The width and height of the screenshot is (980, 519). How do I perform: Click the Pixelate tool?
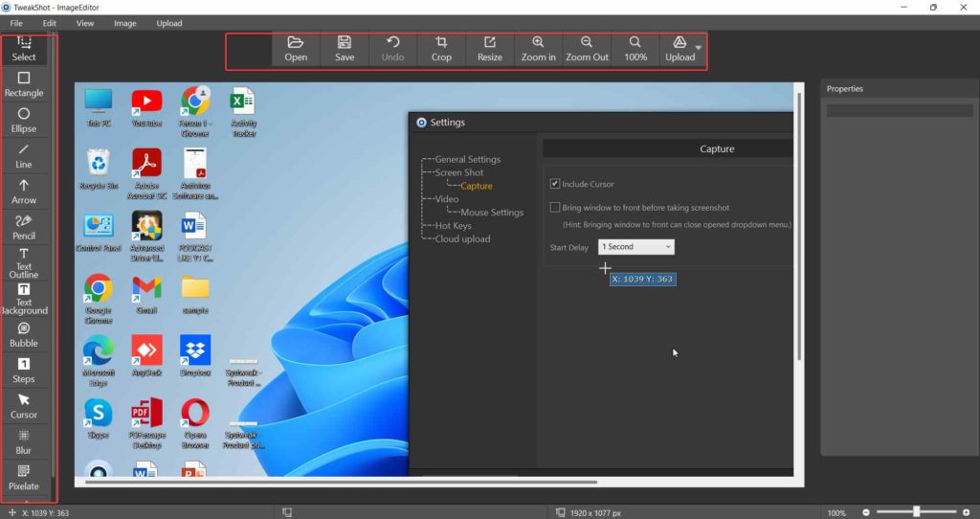pyautogui.click(x=24, y=478)
